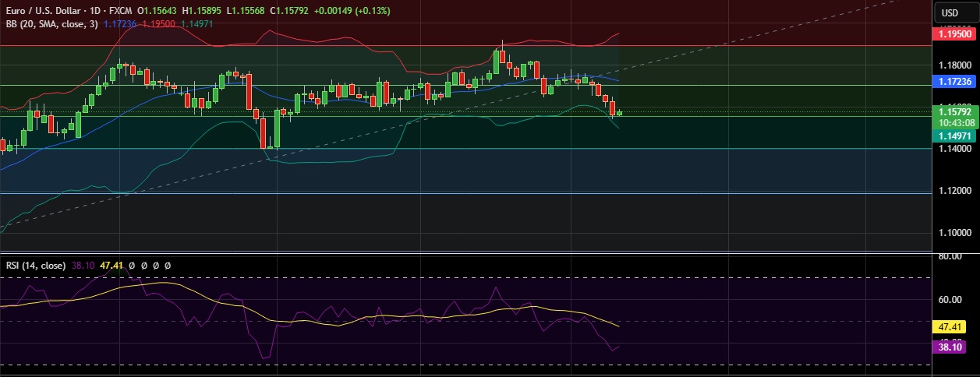Click the 1.10000 price axis tick
This screenshot has width=980, height=377.
[953, 233]
